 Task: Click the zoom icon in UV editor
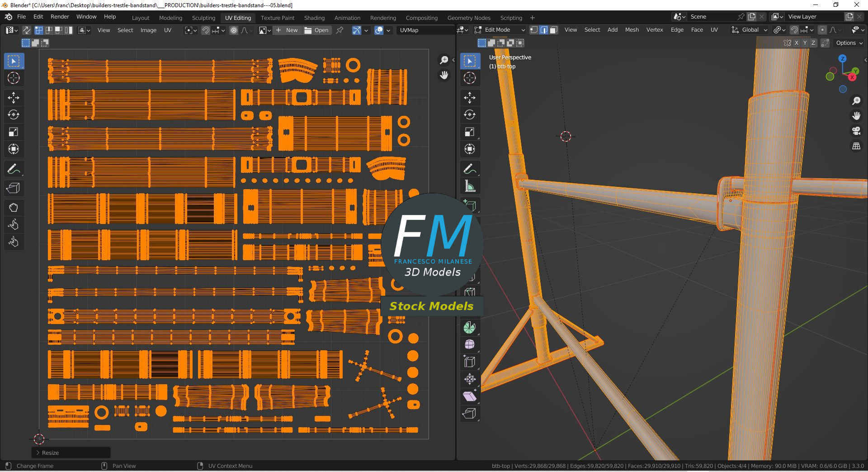[x=444, y=60]
